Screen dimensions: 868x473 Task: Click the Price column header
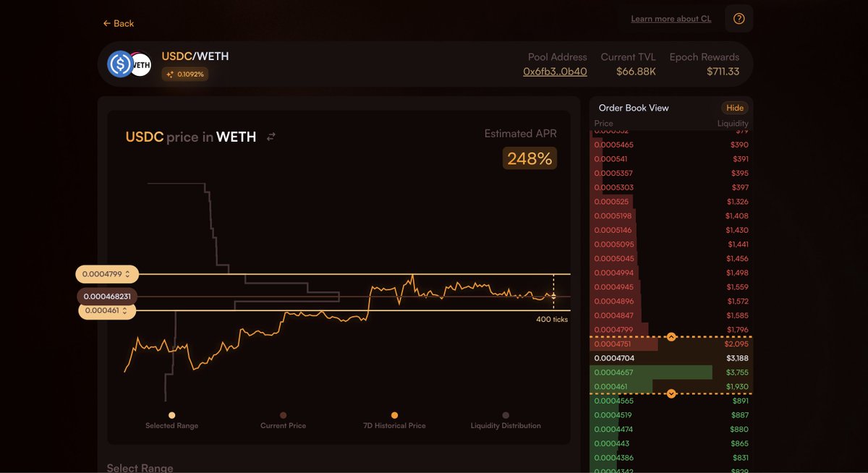(603, 124)
